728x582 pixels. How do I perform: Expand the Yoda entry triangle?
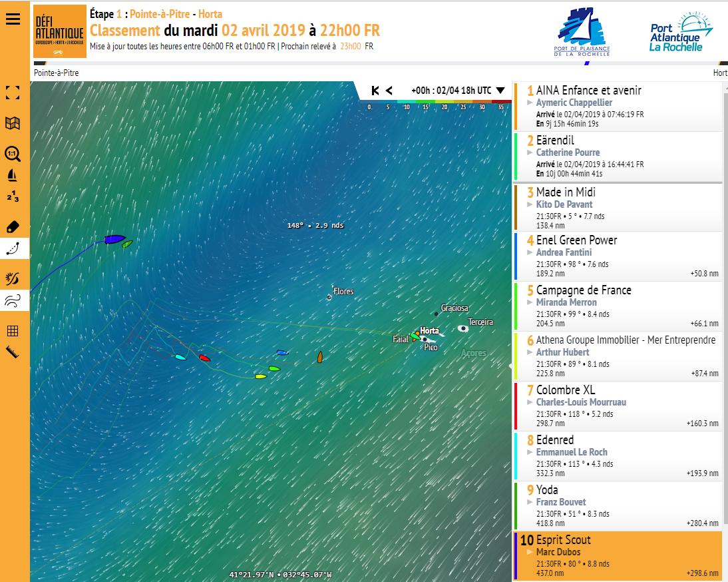click(x=530, y=502)
